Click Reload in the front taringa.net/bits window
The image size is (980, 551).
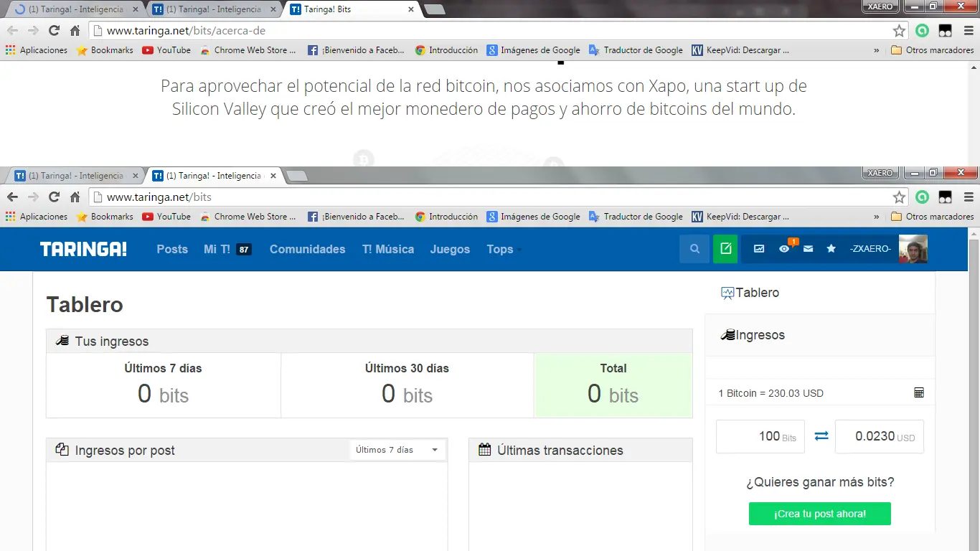(54, 197)
